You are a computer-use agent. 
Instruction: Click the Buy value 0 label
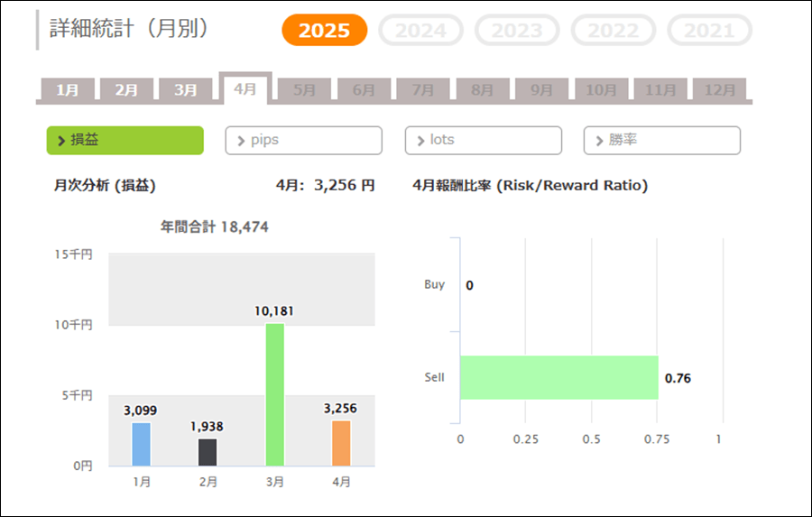[x=469, y=285]
